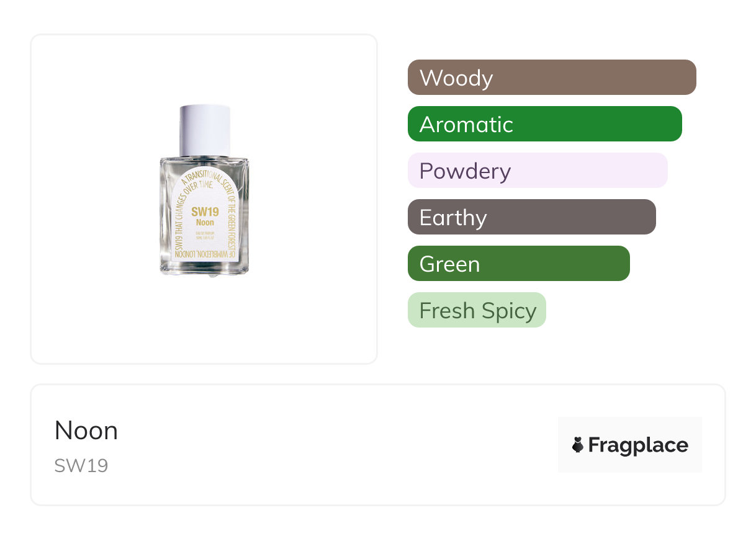Viewport: 756px width, 536px height.
Task: Click the Fragplace bottle logo icon
Action: coord(578,445)
